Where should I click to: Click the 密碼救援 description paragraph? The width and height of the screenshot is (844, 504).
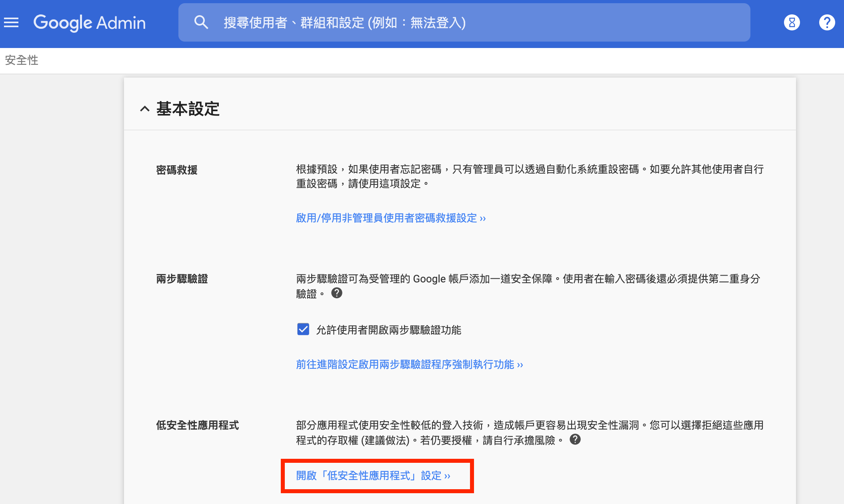[529, 176]
